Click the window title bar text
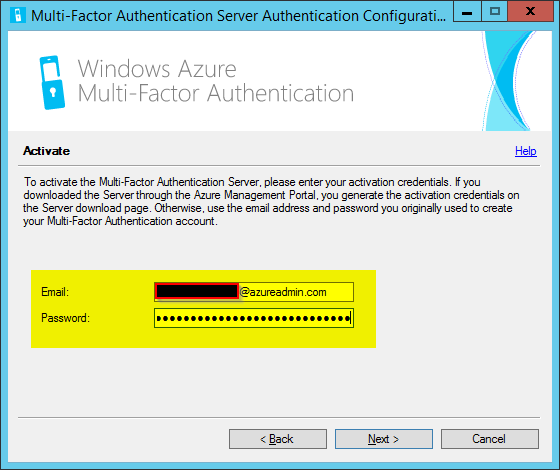This screenshot has height=470, width=560. point(238,16)
